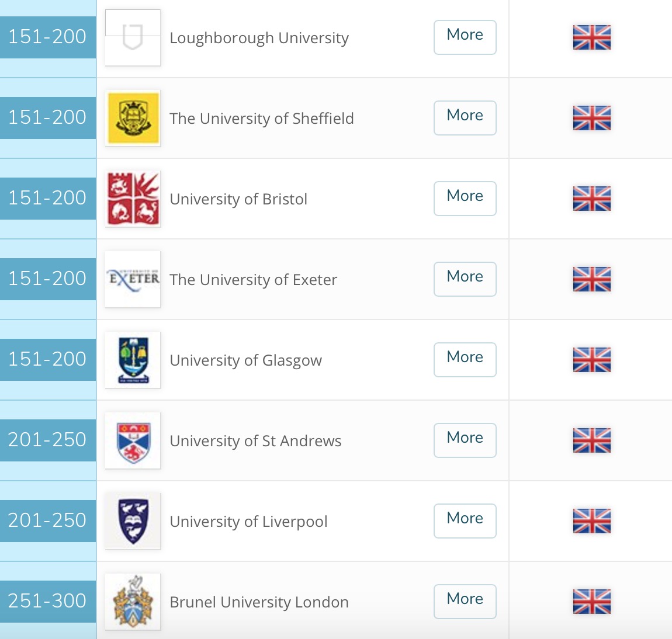Click the University of Sheffield yellow crest logo
This screenshot has width=672, height=639.
133,117
